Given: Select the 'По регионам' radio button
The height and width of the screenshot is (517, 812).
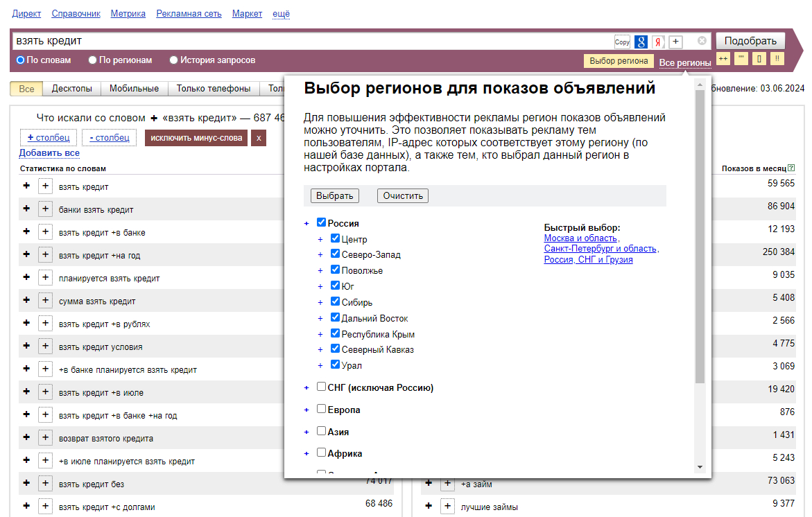Looking at the screenshot, I should (x=93, y=60).
